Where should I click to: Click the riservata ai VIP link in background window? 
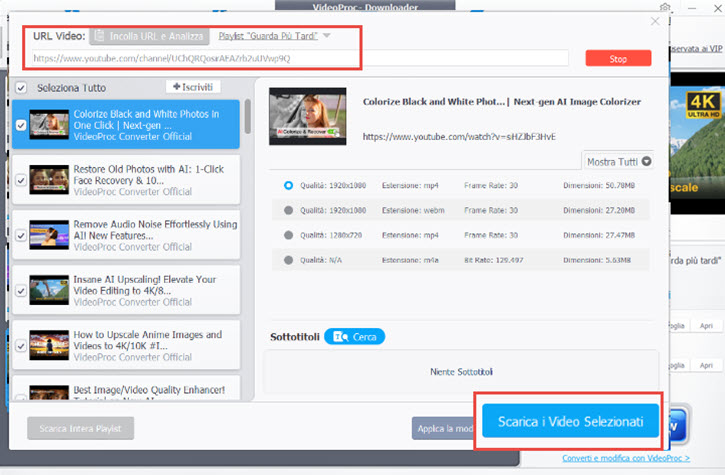coord(696,49)
